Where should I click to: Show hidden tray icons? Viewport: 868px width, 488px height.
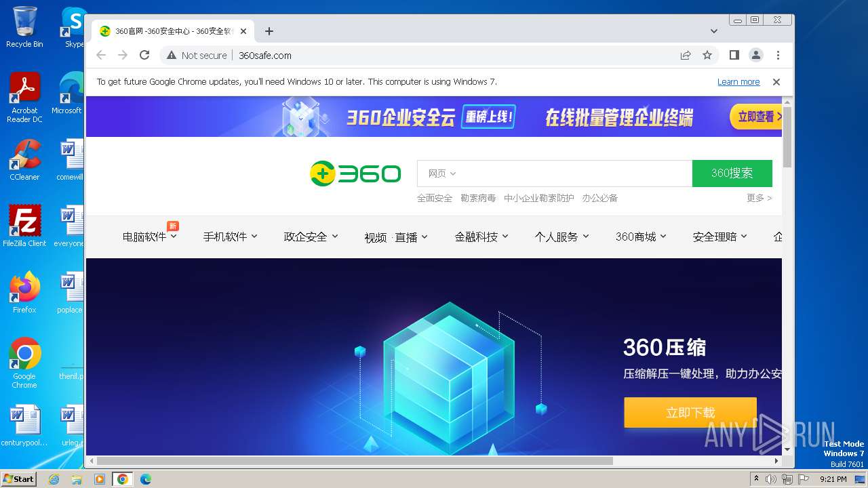tap(756, 479)
